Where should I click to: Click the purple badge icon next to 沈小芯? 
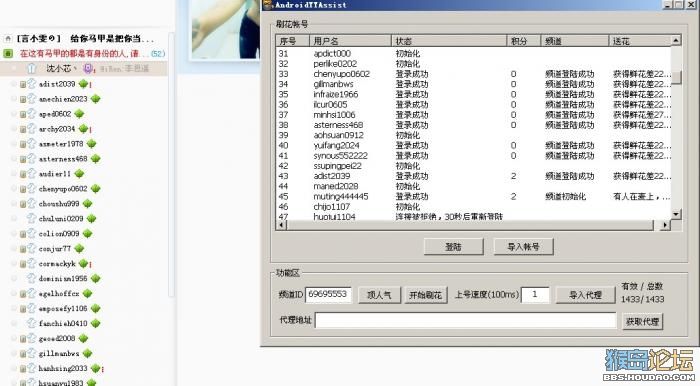click(x=88, y=68)
